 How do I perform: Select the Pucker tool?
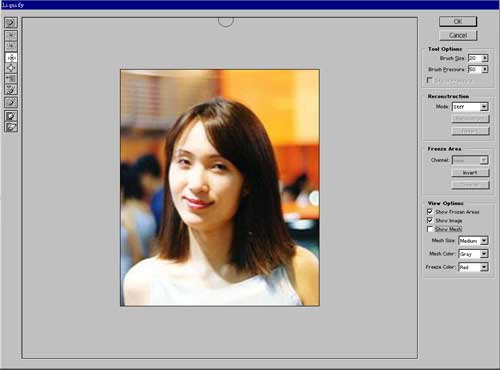[11, 57]
